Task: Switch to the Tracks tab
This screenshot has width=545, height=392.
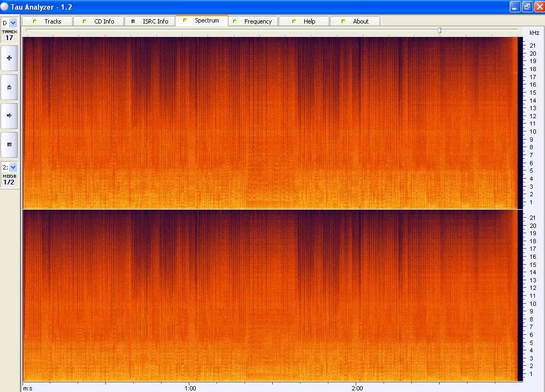Action: [x=52, y=21]
